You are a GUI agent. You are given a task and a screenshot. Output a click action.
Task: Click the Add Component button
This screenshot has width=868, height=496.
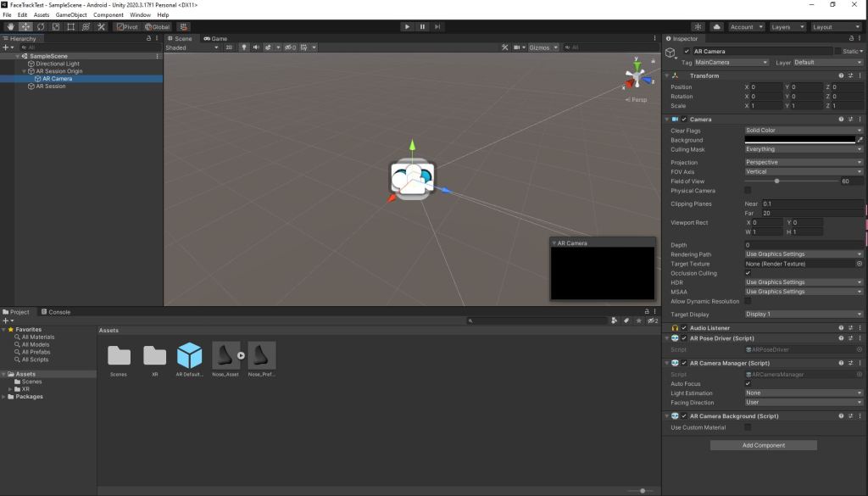pos(763,445)
